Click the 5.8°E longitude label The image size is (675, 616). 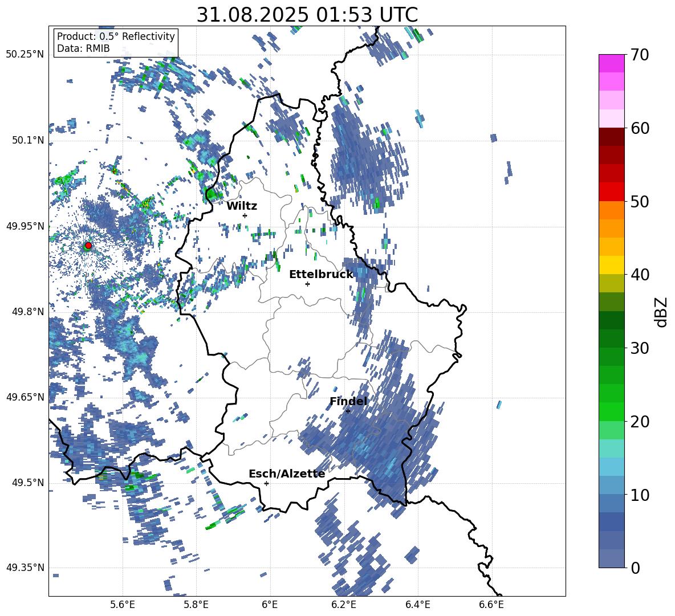(196, 605)
